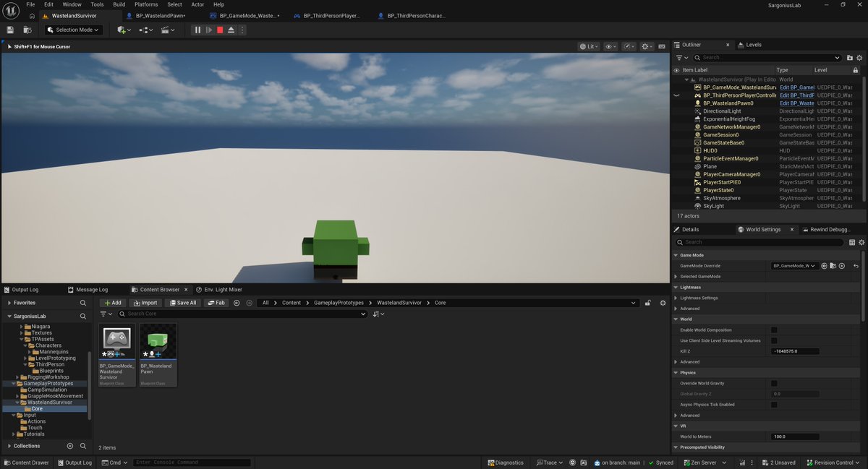Viewport: 868px width, 469px height.
Task: Open the Selection Mode dropdown
Action: pos(73,30)
